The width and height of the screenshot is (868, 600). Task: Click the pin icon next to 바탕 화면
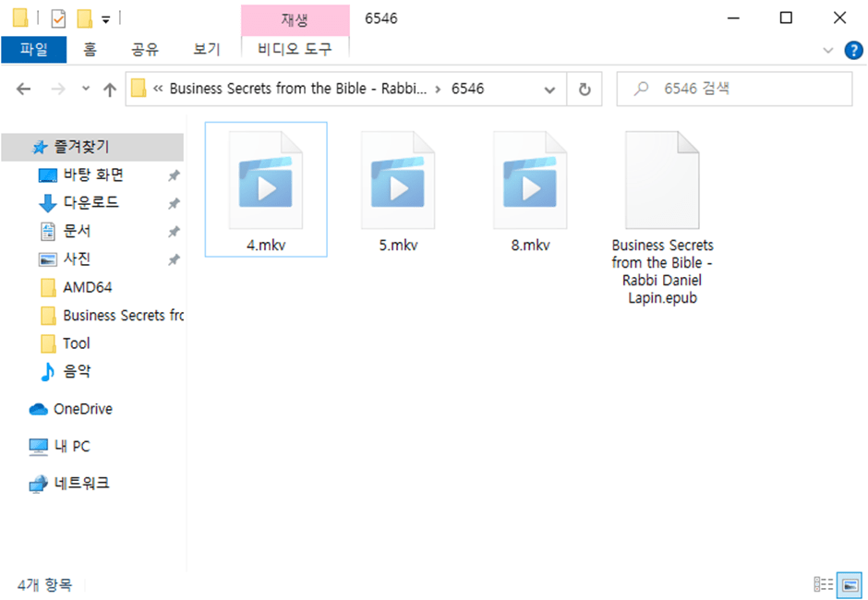[x=174, y=176]
